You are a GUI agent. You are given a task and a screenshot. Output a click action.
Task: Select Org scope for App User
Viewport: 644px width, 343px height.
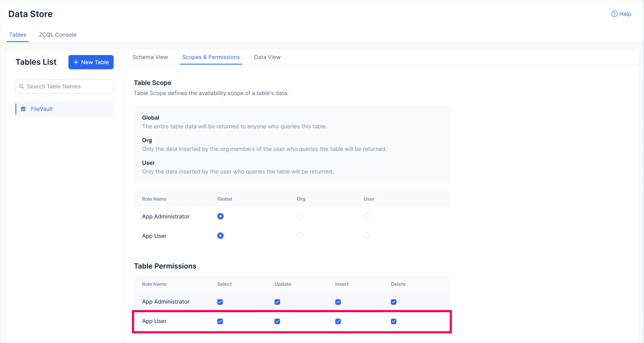pos(300,236)
